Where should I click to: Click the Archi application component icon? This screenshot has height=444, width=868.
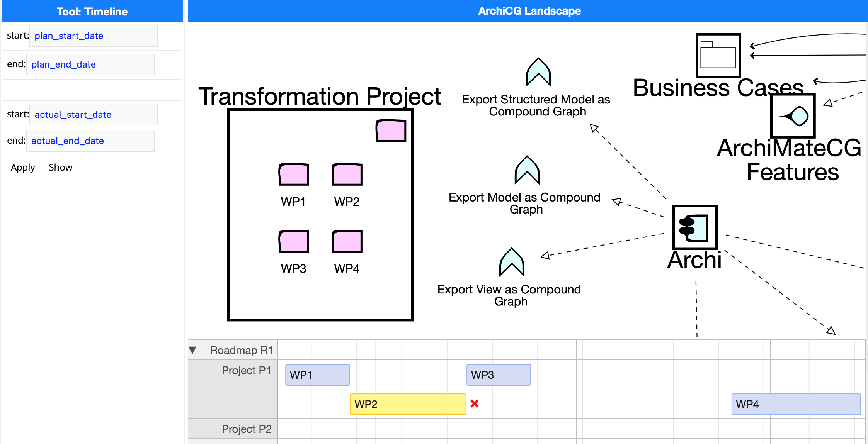695,227
